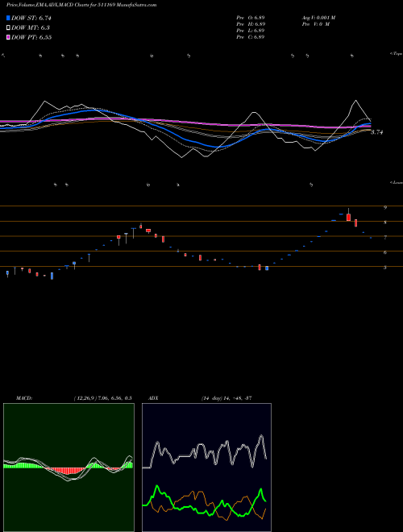403x532 pixels.
Task: Click the price axis label 8
Action: click(385, 222)
